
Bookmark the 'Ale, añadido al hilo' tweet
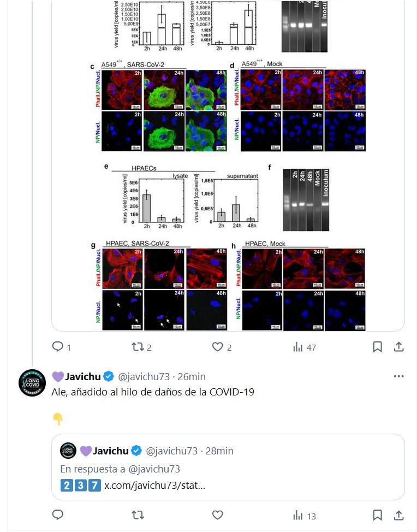click(x=377, y=515)
